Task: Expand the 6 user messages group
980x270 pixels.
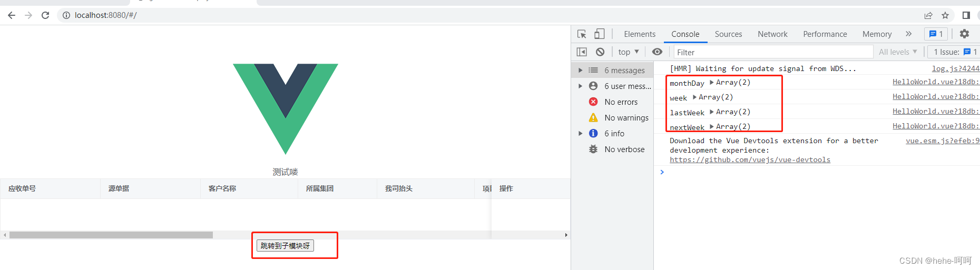Action: click(x=581, y=86)
